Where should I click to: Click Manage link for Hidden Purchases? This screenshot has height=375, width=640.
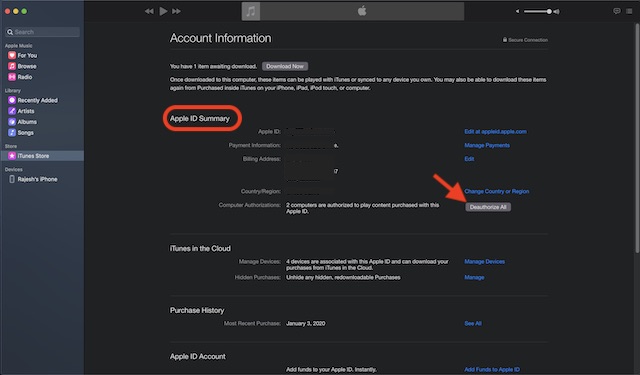pyautogui.click(x=474, y=277)
